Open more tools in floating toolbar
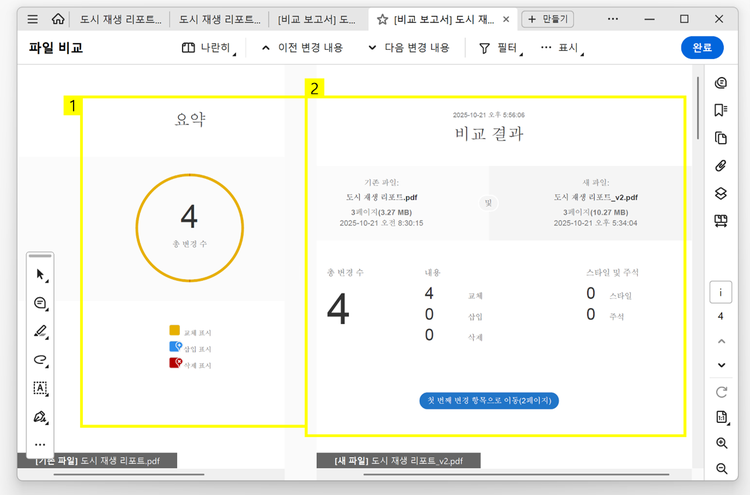Image resolution: width=750 pixels, height=495 pixels. (40, 445)
